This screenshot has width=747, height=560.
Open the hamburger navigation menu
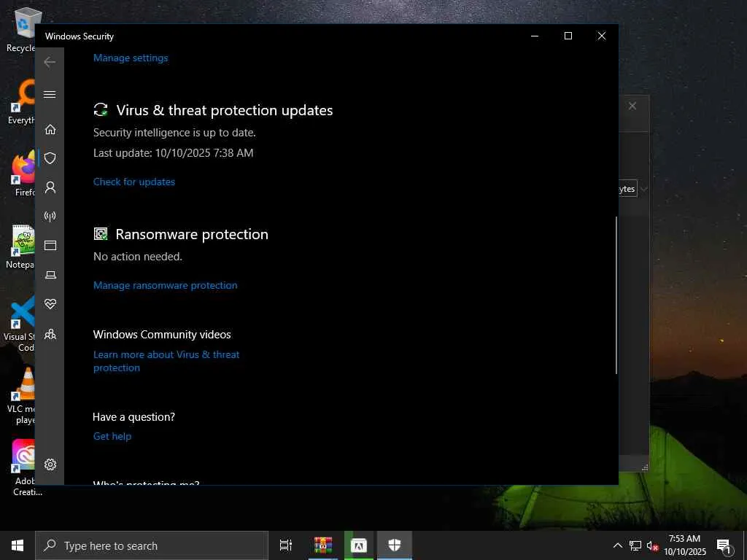50,94
